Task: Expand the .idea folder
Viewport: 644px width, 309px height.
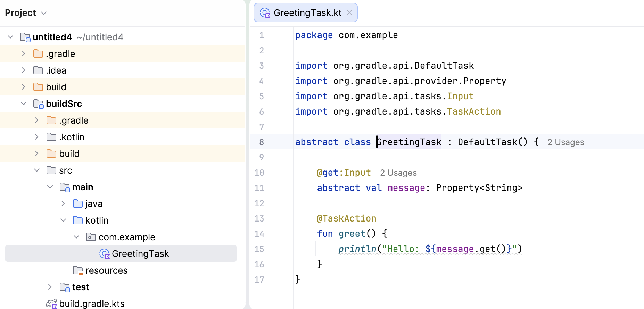Action: click(x=24, y=70)
